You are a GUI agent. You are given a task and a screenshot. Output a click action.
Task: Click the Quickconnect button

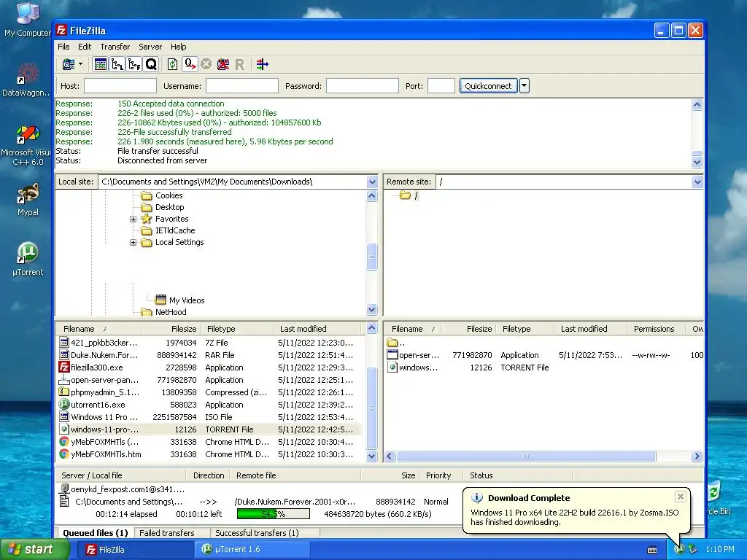pos(488,86)
